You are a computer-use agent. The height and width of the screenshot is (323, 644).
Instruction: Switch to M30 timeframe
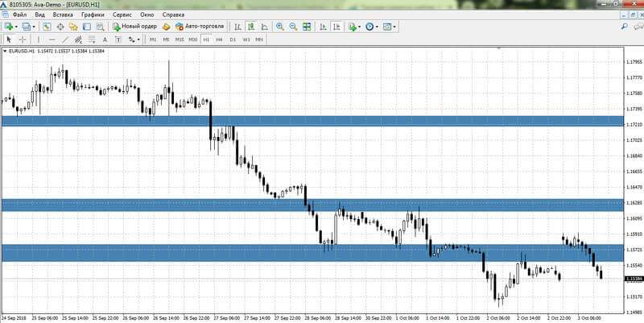coord(193,39)
